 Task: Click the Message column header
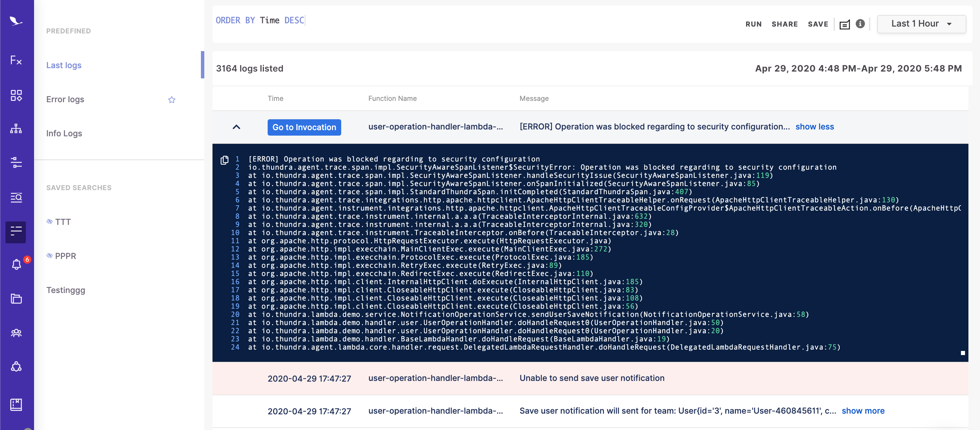pos(534,98)
